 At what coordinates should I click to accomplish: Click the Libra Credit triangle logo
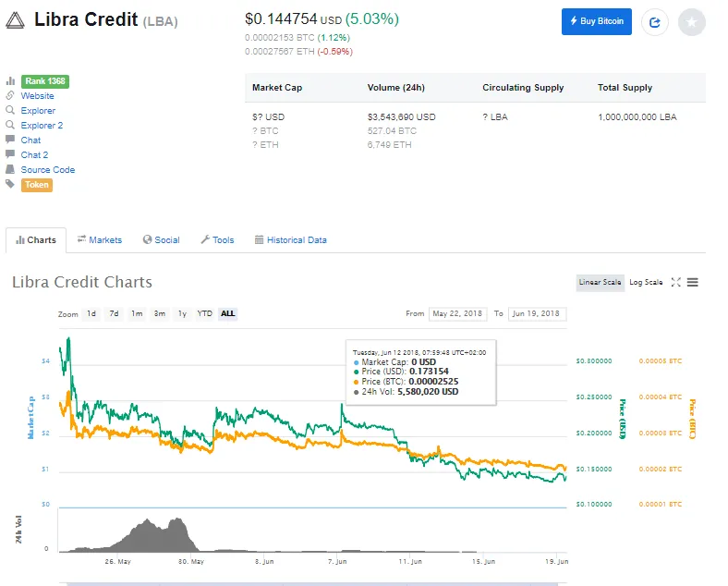(15, 20)
